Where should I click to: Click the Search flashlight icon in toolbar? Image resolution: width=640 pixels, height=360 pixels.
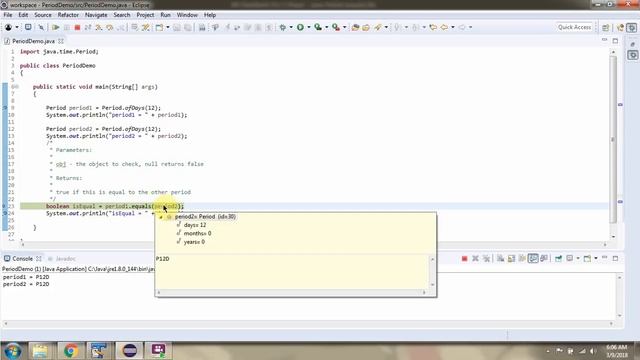[378, 27]
